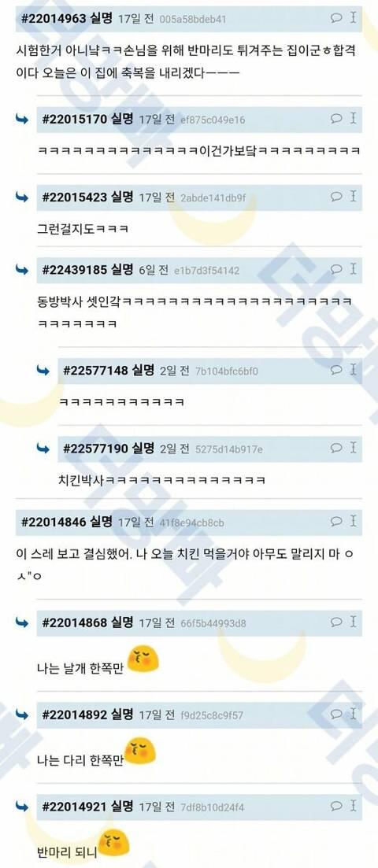Open more options on comment #22014921
The width and height of the screenshot is (378, 868).
353,807
